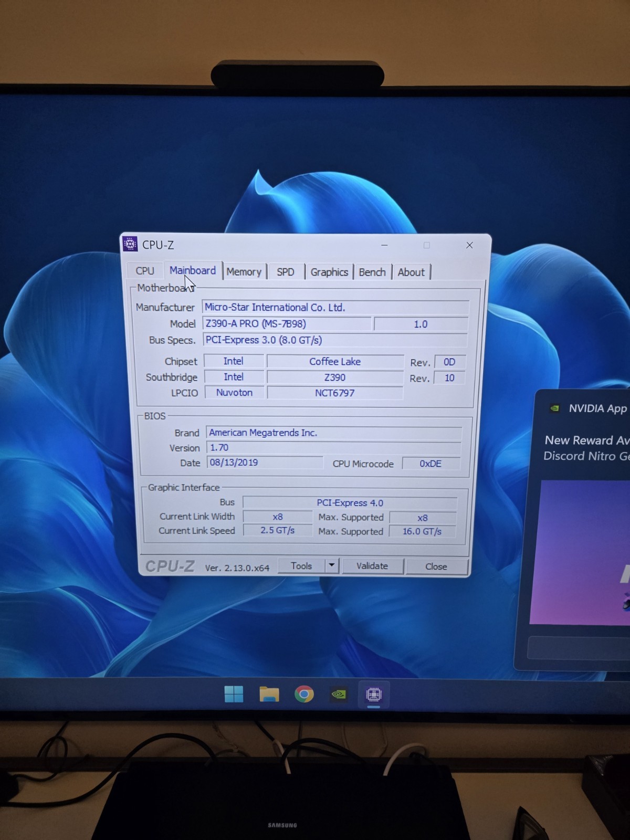Switch to the Memory tab
The width and height of the screenshot is (630, 840).
[244, 272]
